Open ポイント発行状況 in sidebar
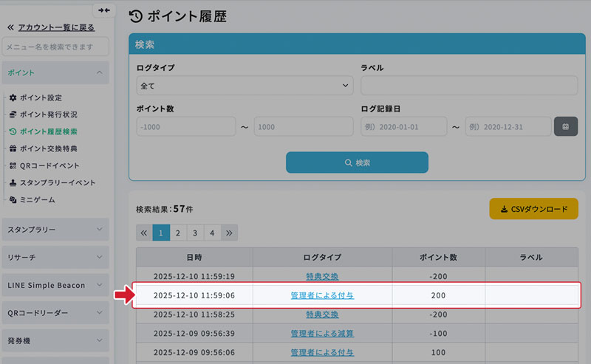 pos(48,114)
